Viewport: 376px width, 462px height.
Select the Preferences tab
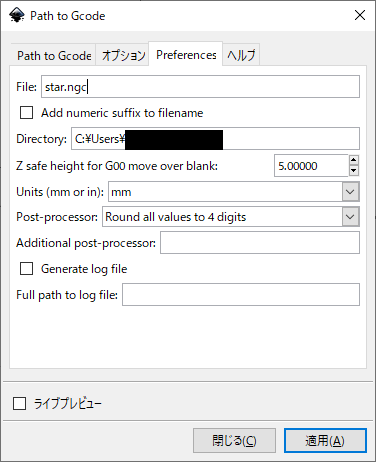coord(186,54)
